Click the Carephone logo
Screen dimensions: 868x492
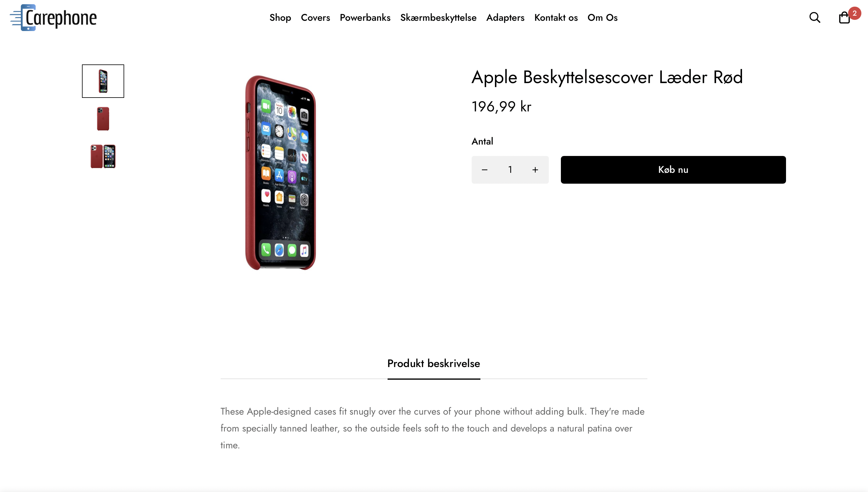(53, 17)
